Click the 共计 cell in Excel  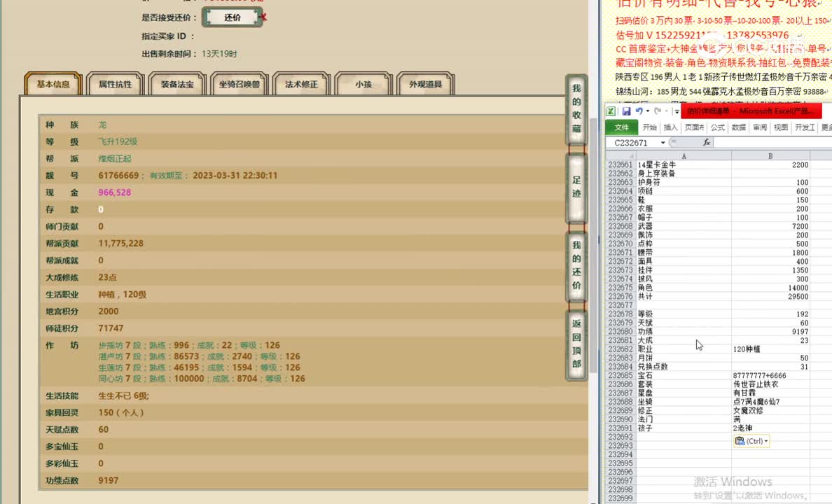coord(684,297)
